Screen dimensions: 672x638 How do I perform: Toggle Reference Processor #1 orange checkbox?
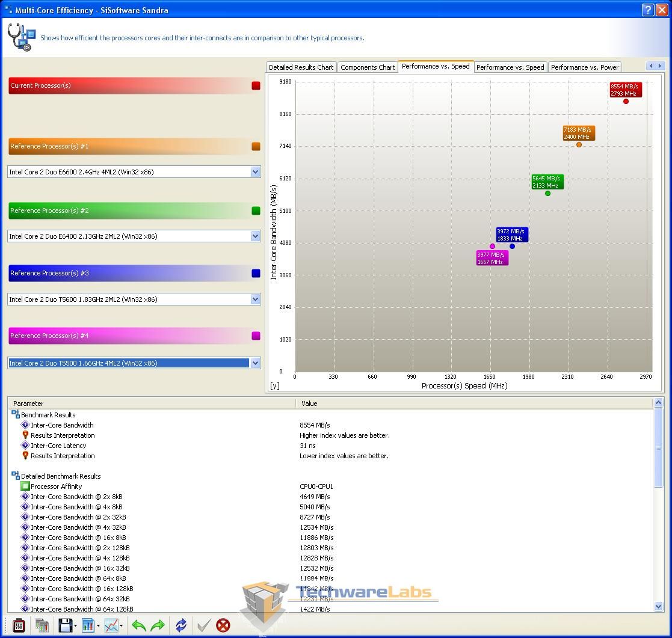(256, 146)
